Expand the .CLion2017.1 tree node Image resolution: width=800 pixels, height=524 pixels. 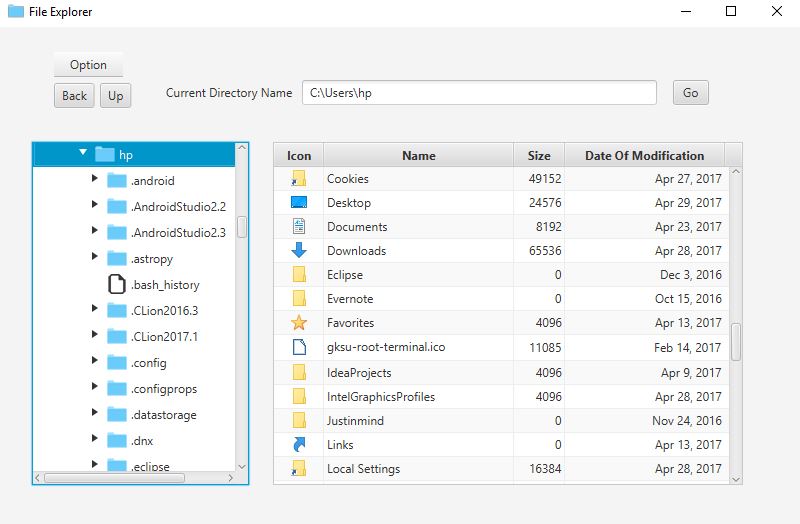94,334
